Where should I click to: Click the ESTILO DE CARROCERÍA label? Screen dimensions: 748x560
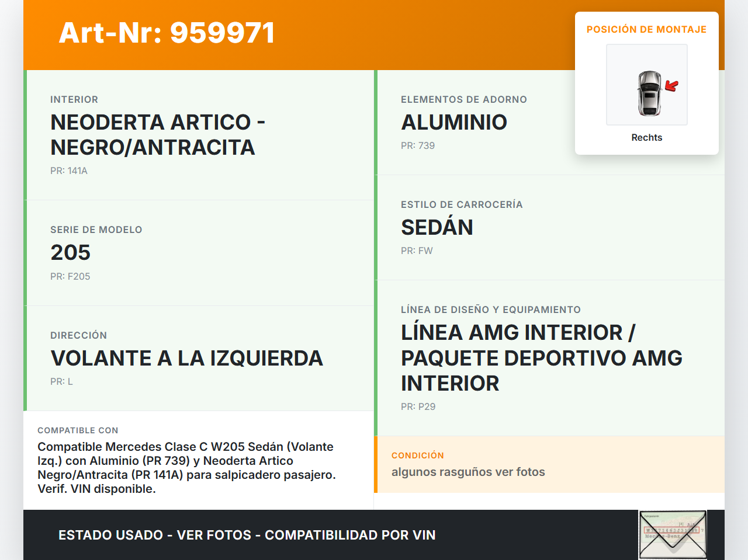462,205
